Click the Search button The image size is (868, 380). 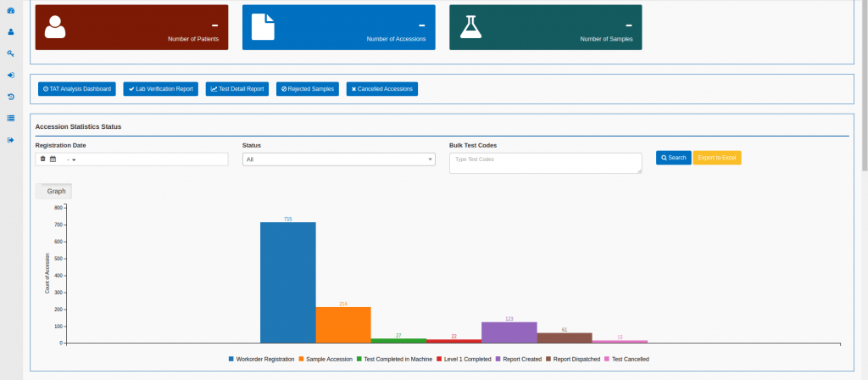coord(673,158)
